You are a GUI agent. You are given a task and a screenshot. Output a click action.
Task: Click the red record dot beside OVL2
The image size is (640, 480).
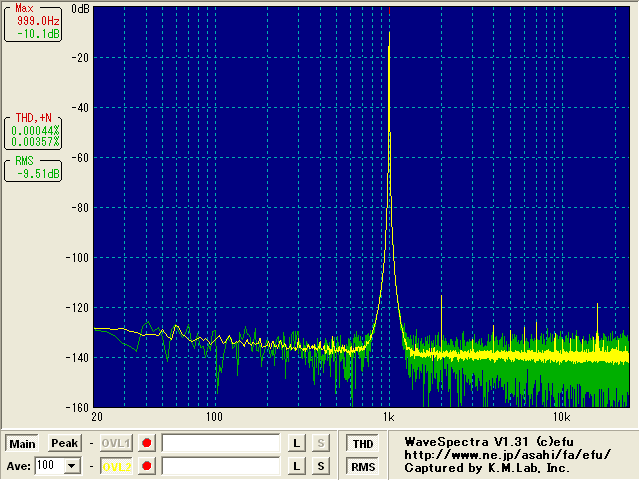[x=147, y=466]
